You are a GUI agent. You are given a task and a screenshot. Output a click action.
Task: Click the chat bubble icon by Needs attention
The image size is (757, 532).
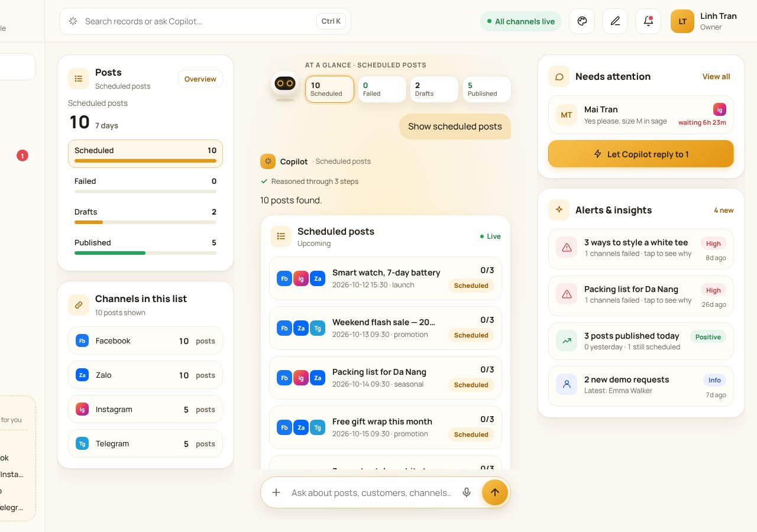pyautogui.click(x=559, y=76)
